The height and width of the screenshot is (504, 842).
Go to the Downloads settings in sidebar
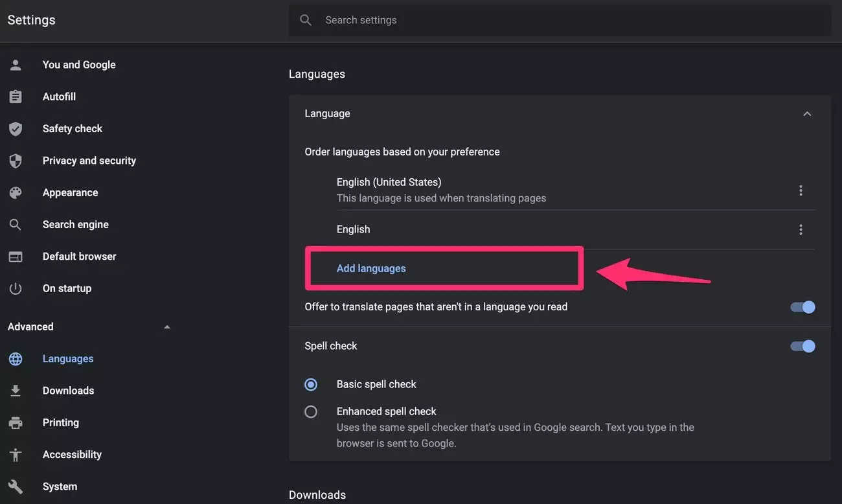pos(68,391)
